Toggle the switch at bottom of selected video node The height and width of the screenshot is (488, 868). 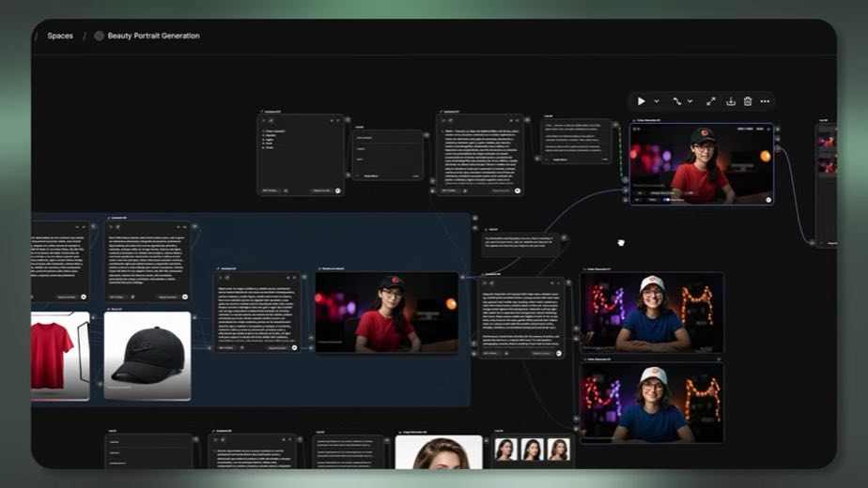(667, 200)
